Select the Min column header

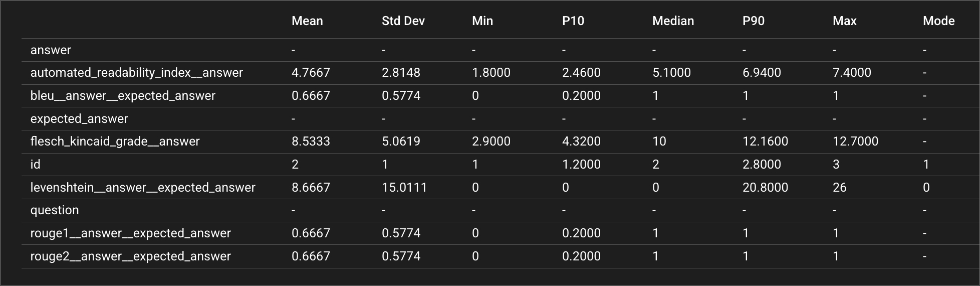pyautogui.click(x=482, y=21)
